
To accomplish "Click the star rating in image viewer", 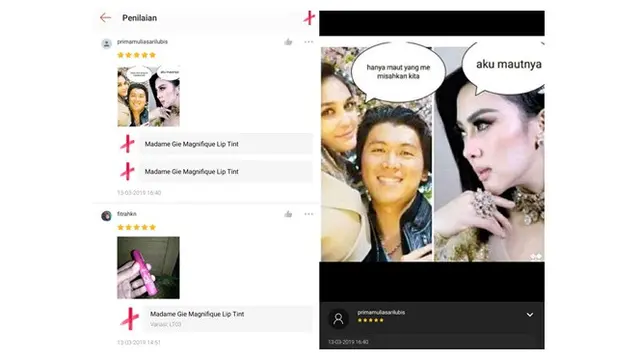I will pos(371,320).
